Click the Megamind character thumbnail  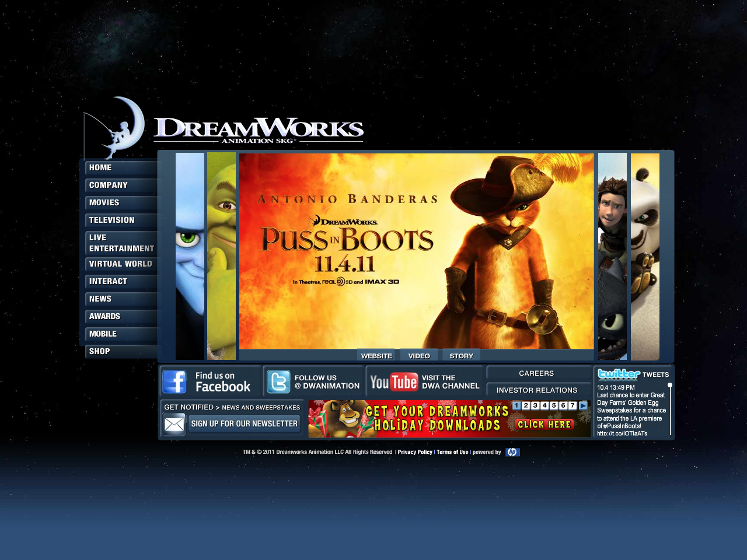click(190, 257)
